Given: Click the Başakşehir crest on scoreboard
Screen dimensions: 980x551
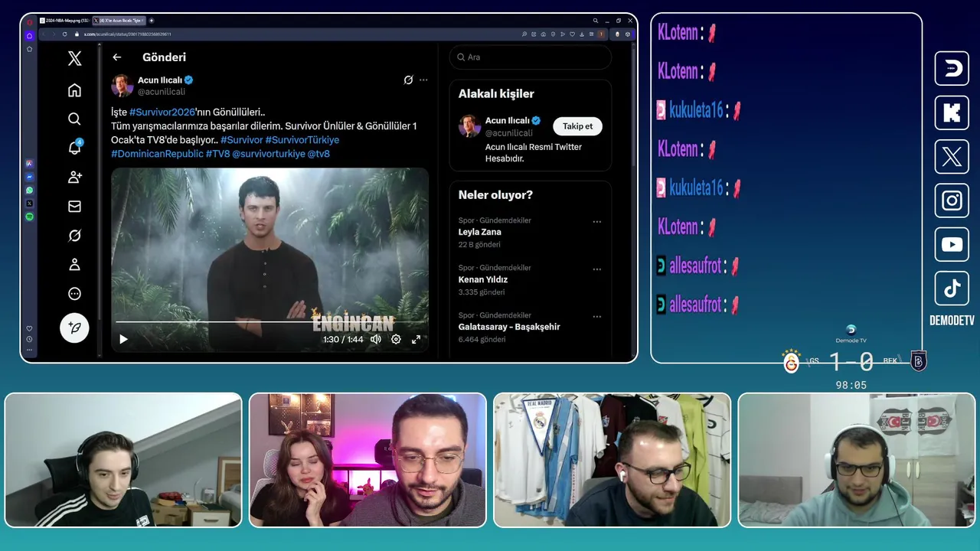Looking at the screenshot, I should 919,361.
